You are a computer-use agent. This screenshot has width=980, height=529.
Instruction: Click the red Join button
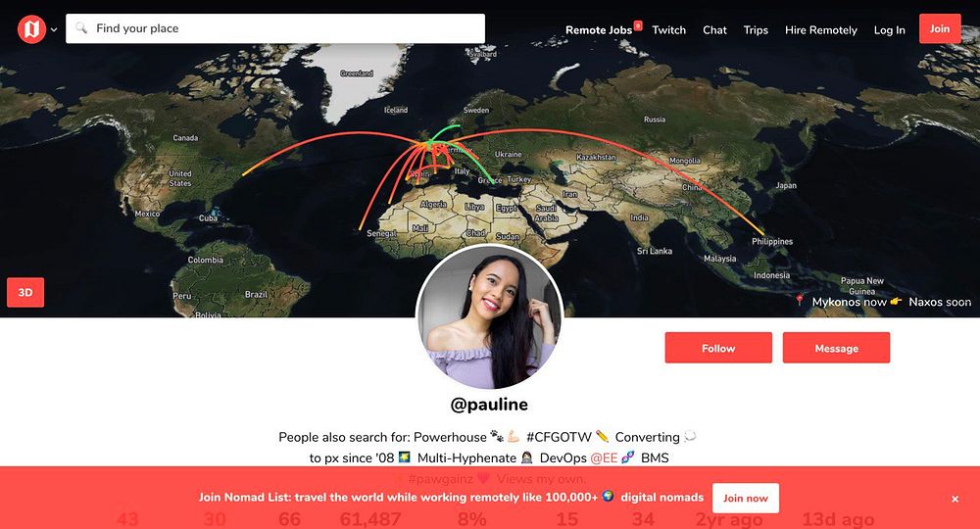(940, 28)
